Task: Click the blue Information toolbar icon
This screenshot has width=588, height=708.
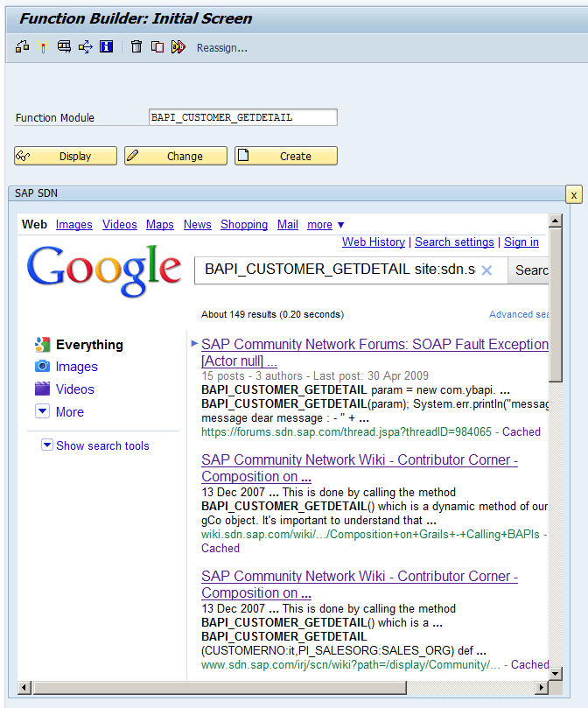Action: click(106, 46)
